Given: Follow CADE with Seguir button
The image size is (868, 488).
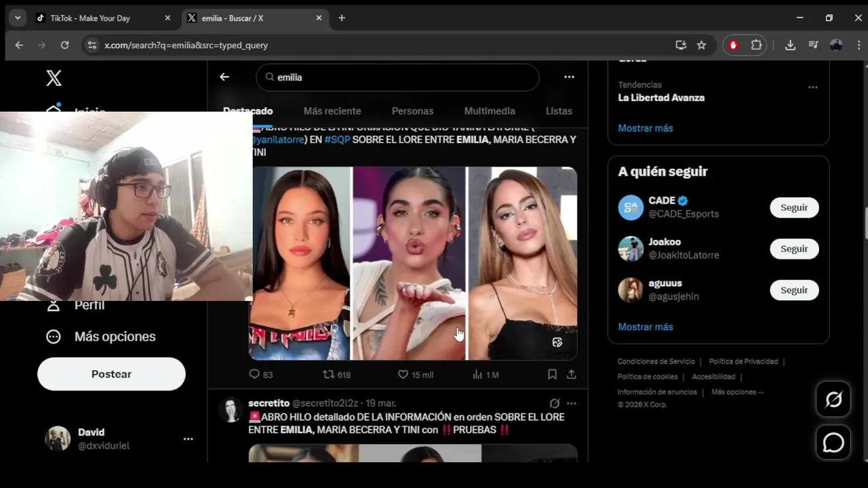Looking at the screenshot, I should click(x=794, y=207).
